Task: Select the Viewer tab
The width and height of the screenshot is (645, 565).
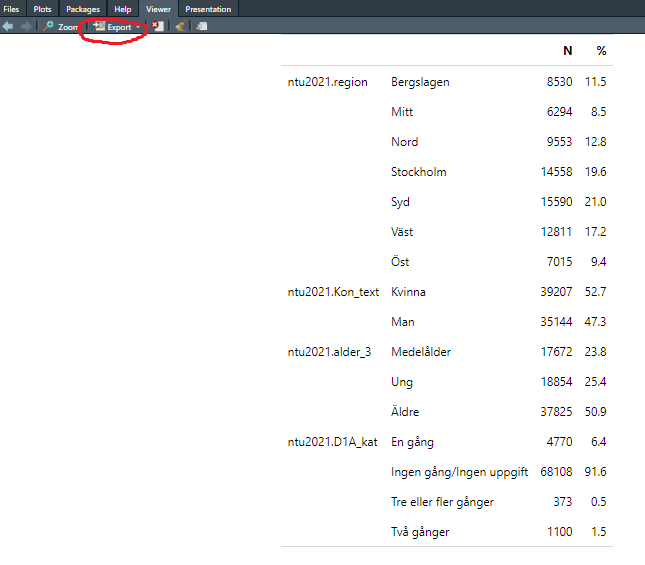Action: pos(158,9)
